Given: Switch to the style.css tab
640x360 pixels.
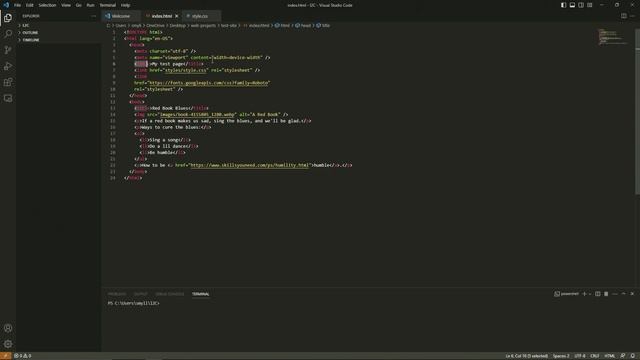Looking at the screenshot, I should 201,16.
